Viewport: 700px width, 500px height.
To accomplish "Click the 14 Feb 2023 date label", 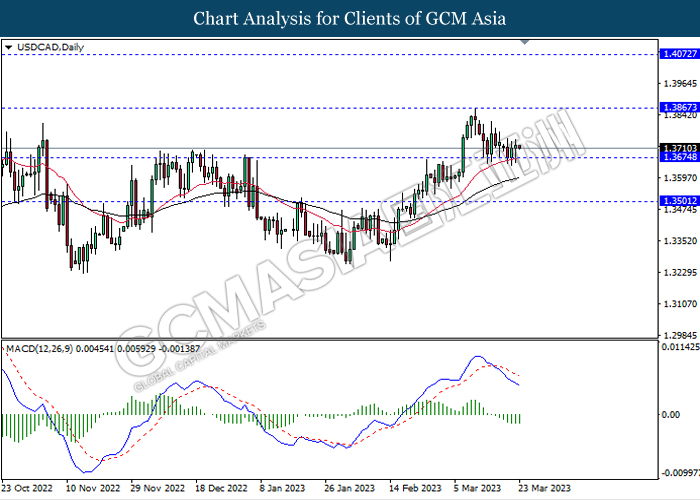I will 415,488.
